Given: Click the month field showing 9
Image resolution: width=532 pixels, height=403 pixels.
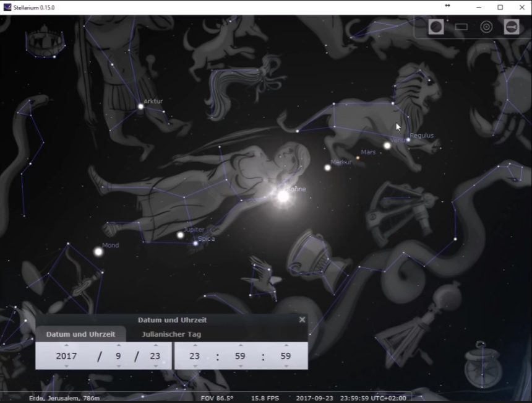Looking at the screenshot, I should pyautogui.click(x=118, y=356).
